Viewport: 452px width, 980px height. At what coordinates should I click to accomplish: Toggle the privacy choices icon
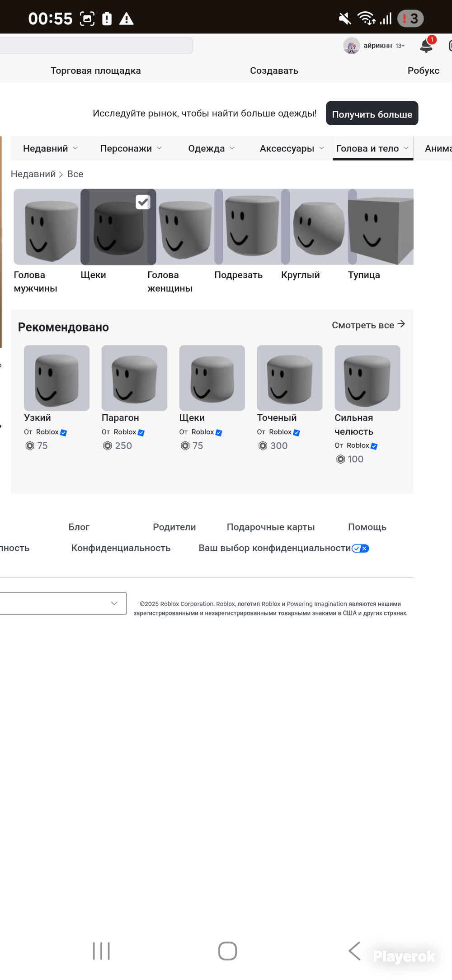pyautogui.click(x=360, y=549)
